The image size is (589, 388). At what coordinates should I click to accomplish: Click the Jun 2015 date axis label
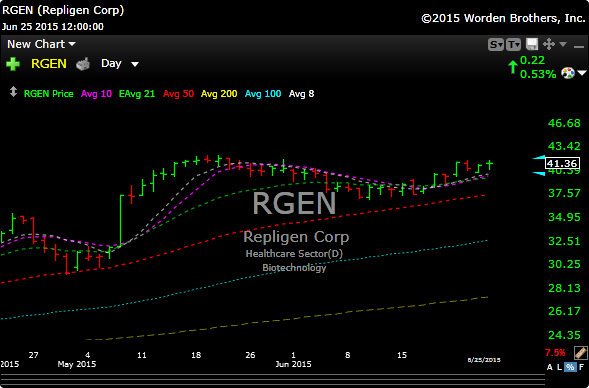[x=293, y=364]
